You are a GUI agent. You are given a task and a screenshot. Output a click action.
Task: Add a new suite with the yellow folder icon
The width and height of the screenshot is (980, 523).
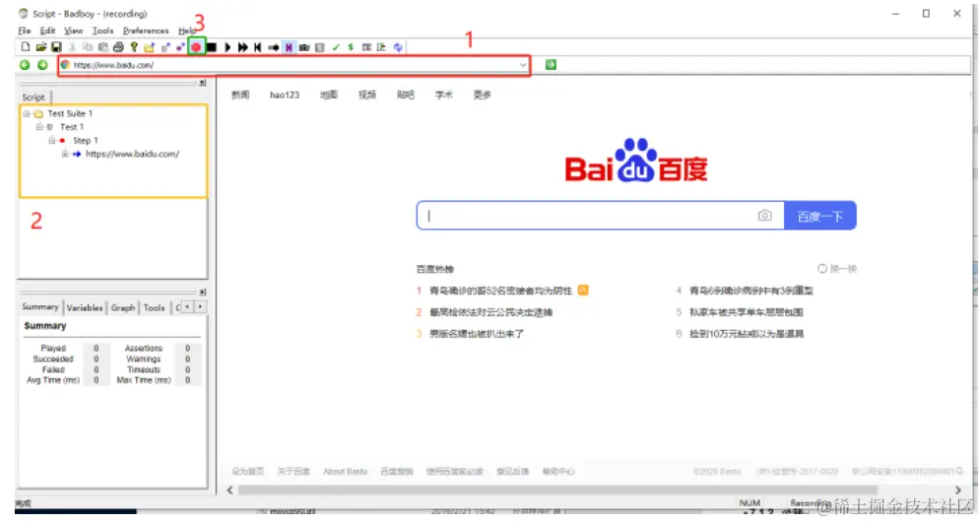pyautogui.click(x=149, y=47)
